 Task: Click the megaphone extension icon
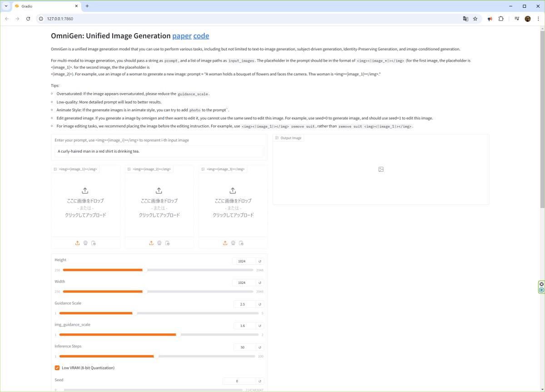click(x=490, y=19)
